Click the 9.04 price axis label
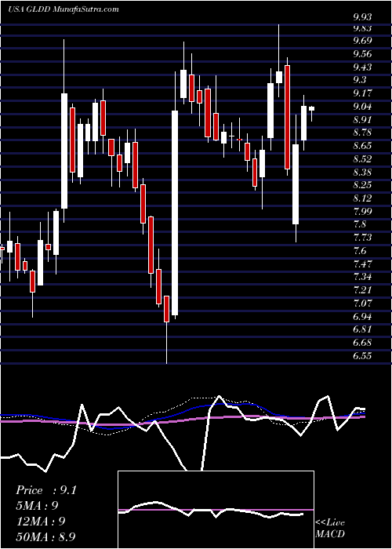Screen dimensions: 392x549 coord(362,106)
